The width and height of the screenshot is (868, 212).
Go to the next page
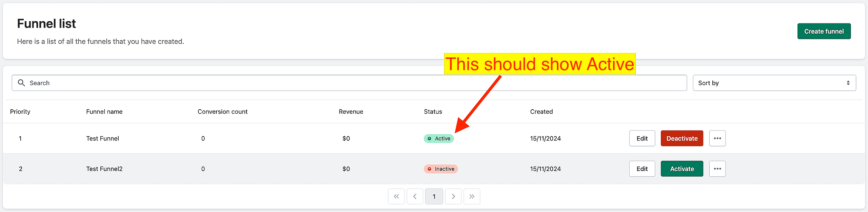pyautogui.click(x=453, y=196)
